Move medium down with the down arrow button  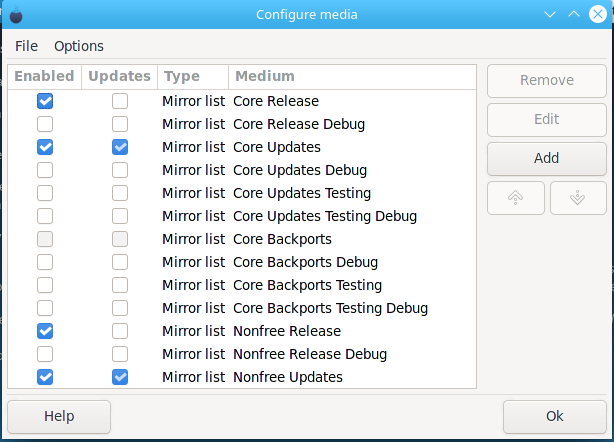pyautogui.click(x=578, y=198)
